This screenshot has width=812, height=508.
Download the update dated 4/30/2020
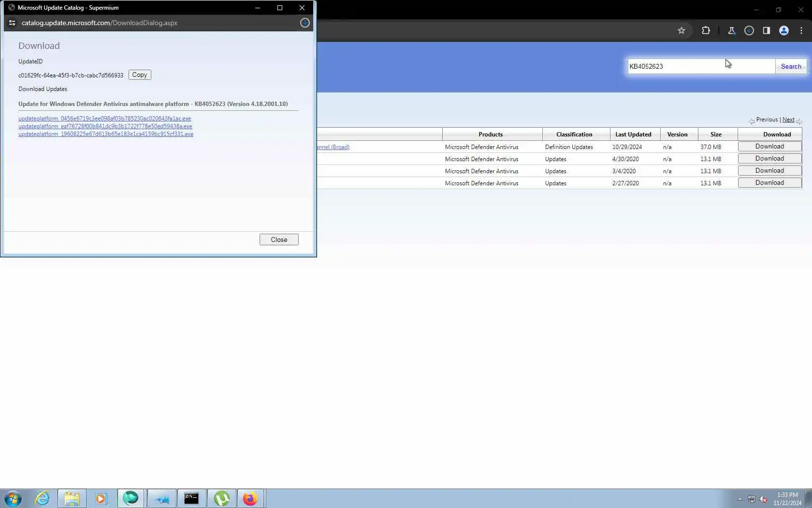tap(769, 159)
